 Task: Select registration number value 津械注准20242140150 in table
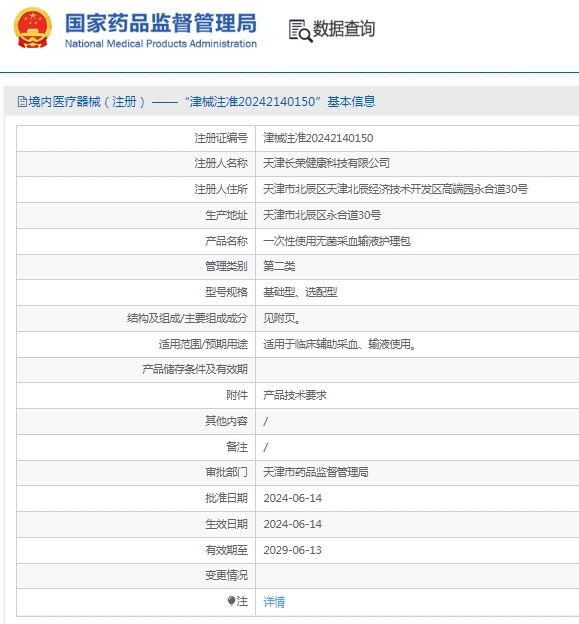click(x=318, y=138)
